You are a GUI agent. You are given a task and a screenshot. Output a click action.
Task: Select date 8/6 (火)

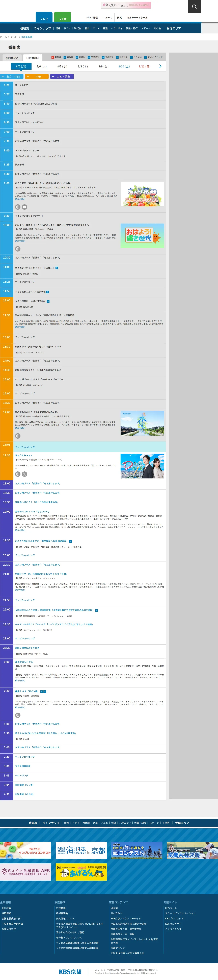42,67
